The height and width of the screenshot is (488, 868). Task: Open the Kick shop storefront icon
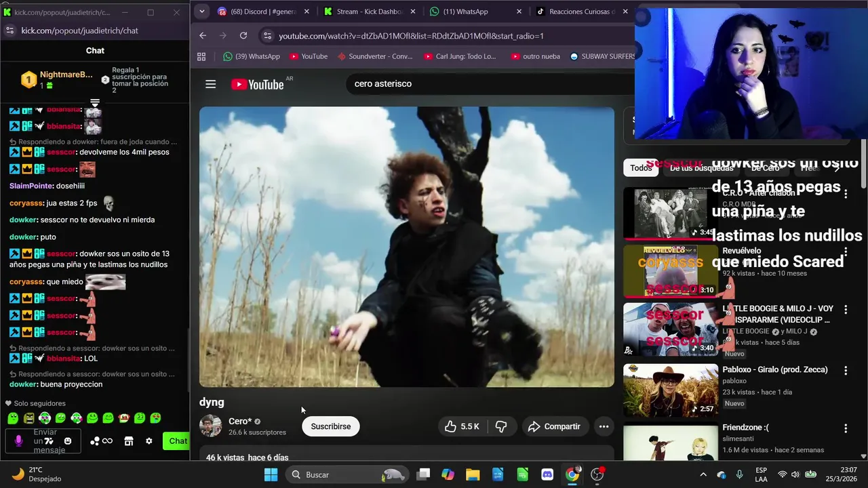[x=129, y=441]
